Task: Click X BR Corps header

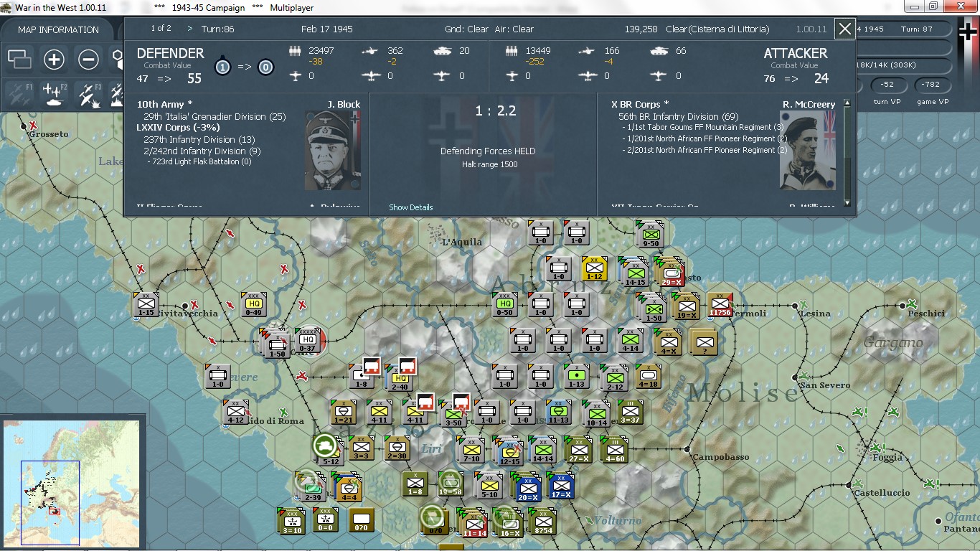Action: pos(640,104)
